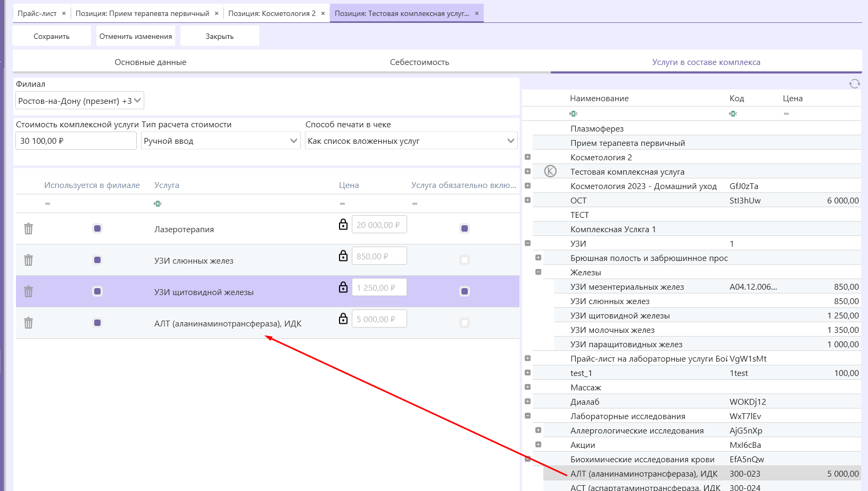Open filter operator icon under Код column
The width and height of the screenshot is (868, 491).
click(733, 113)
